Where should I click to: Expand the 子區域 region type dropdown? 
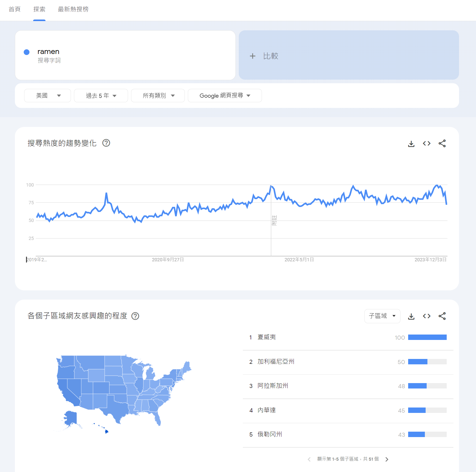[382, 316]
